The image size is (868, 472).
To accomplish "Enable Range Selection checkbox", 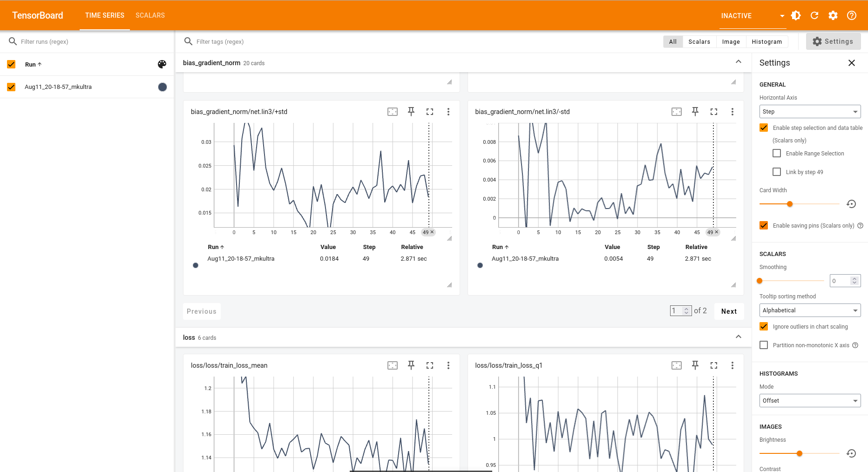I will 777,153.
